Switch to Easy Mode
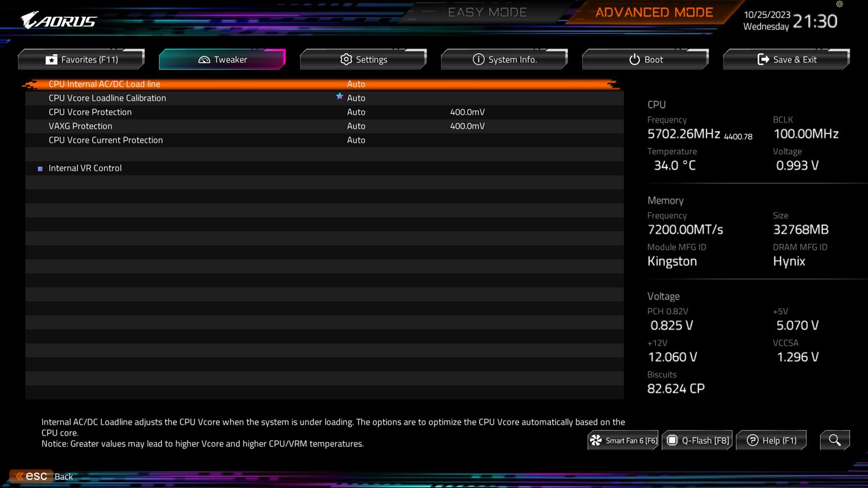Image resolution: width=868 pixels, height=488 pixels. [487, 13]
